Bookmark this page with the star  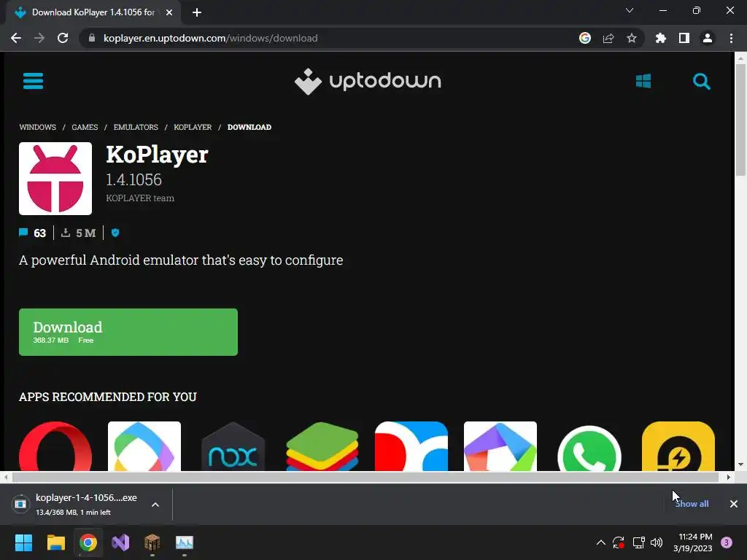(631, 38)
